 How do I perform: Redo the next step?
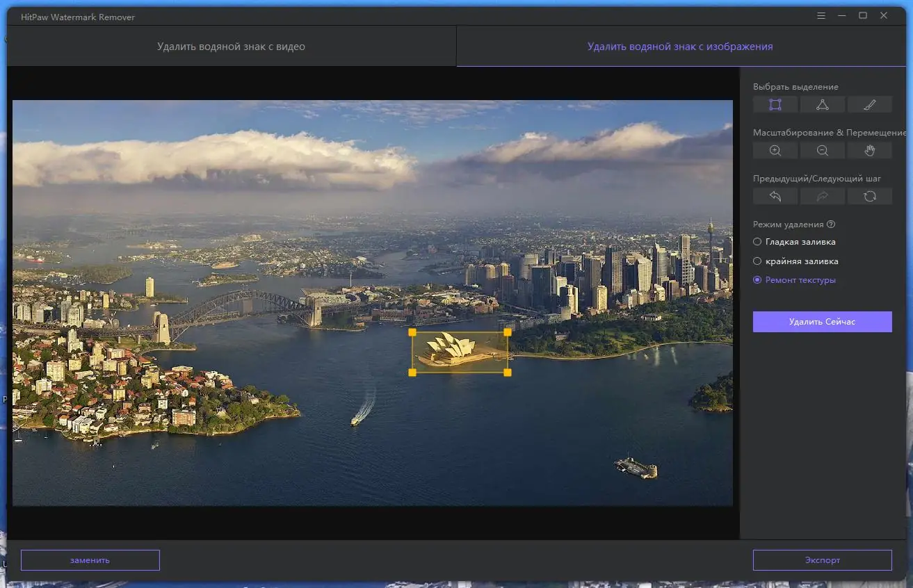click(x=823, y=197)
